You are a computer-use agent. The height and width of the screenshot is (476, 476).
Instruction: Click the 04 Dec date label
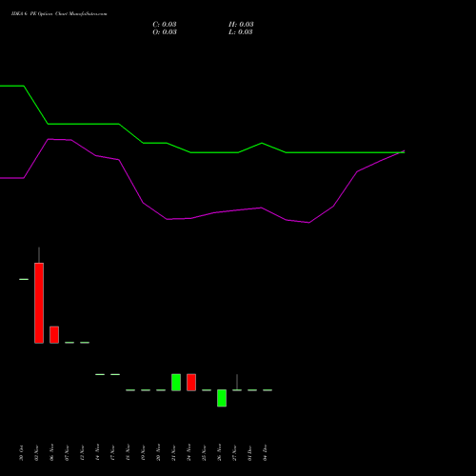(265, 453)
